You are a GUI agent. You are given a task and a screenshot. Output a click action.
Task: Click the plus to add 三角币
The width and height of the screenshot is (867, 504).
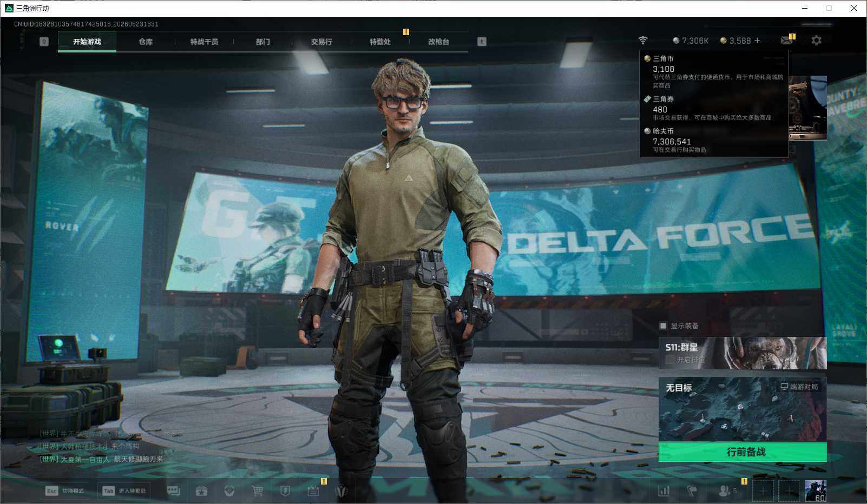[757, 41]
